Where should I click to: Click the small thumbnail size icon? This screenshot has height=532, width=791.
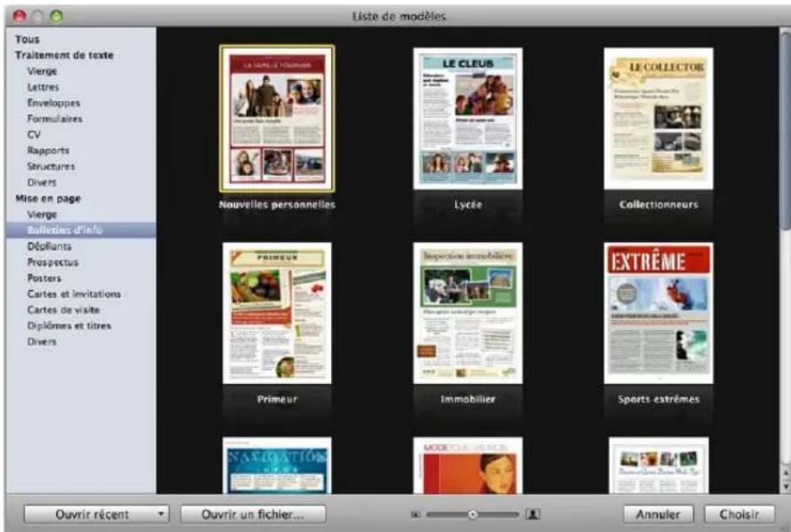(x=415, y=515)
